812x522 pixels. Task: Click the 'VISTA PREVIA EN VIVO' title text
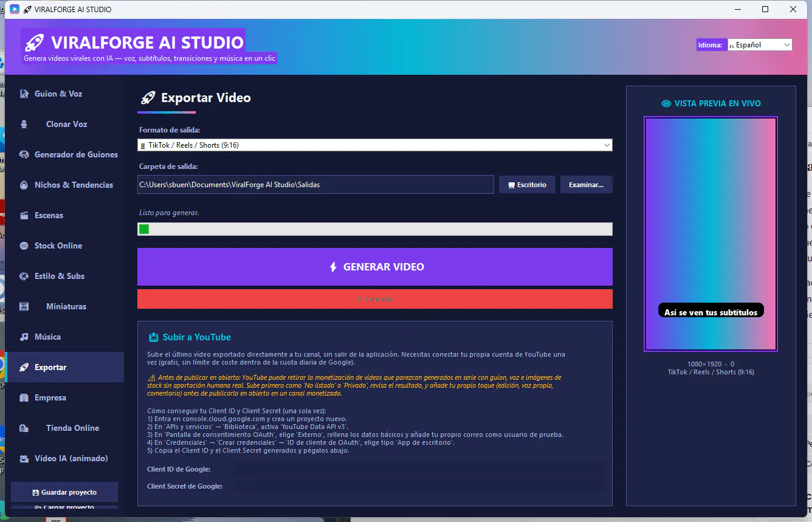pos(717,103)
